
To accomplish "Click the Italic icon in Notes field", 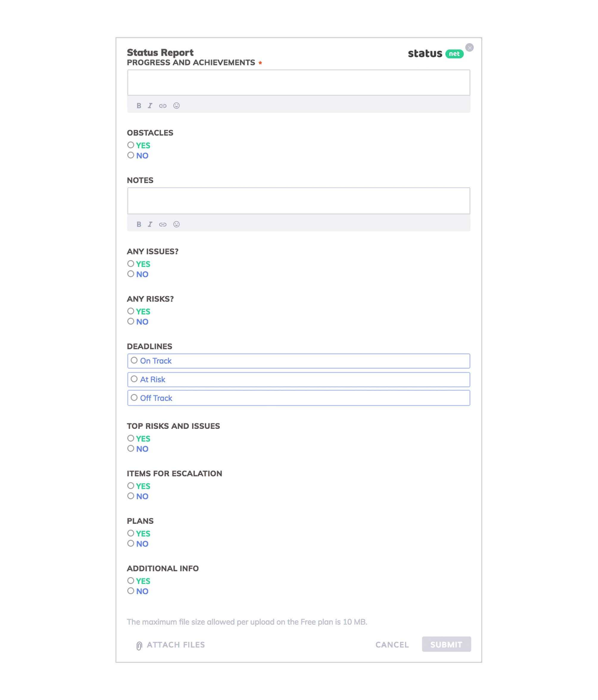I will [x=151, y=224].
